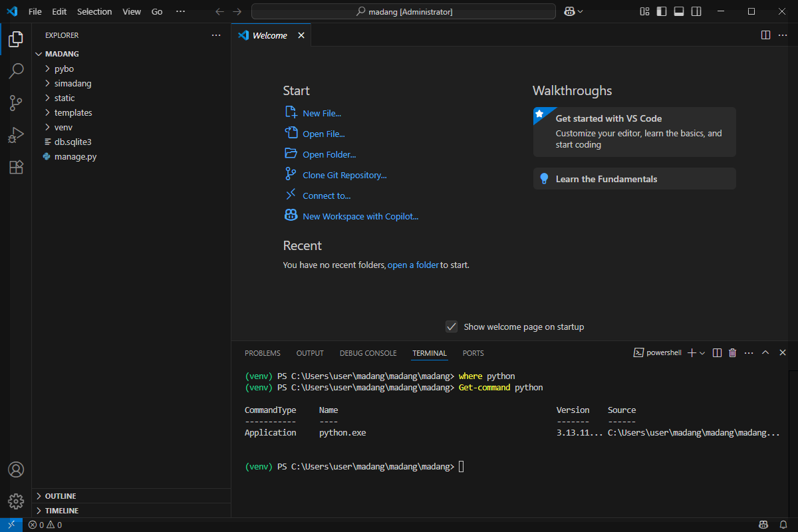This screenshot has width=798, height=532.
Task: Open the Selection menu
Action: tap(94, 11)
